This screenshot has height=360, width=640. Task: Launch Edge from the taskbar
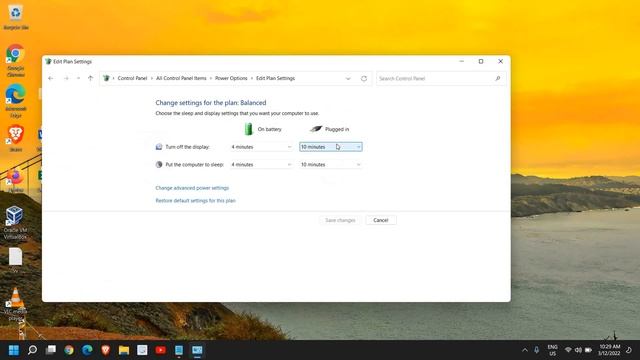[87, 350]
